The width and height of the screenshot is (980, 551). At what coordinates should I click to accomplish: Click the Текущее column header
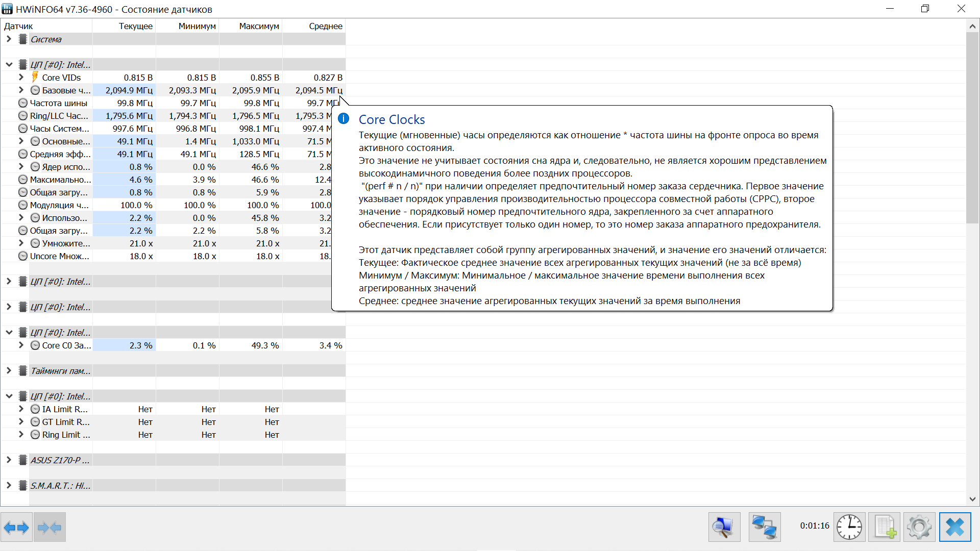pos(135,26)
